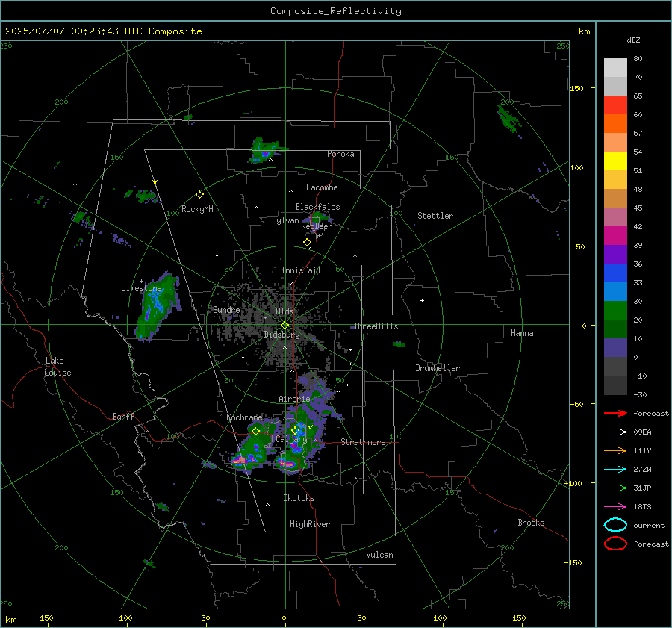Click the Brooks label
The height and width of the screenshot is (628, 672).
(x=531, y=523)
